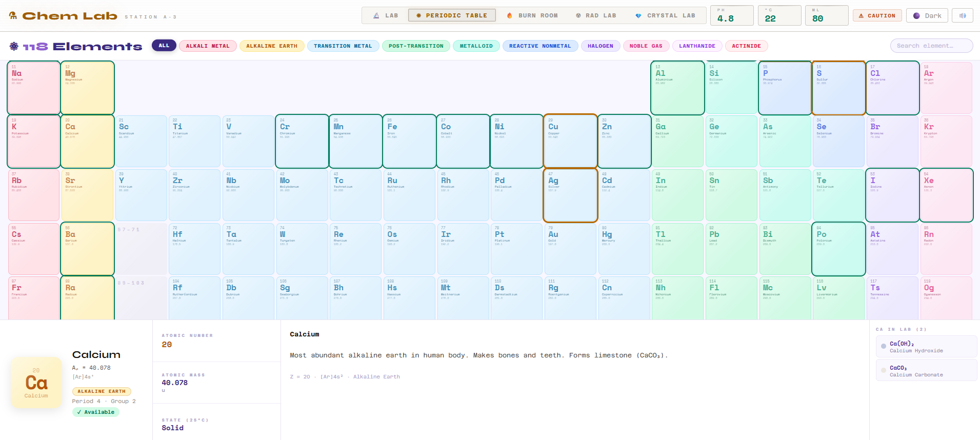Screen dimensions: 980x440
Task: Click the temperature 22 °C readout
Action: 779,15
